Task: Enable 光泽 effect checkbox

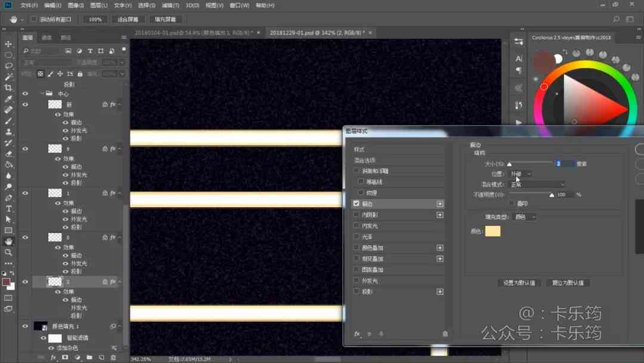Action: click(356, 236)
